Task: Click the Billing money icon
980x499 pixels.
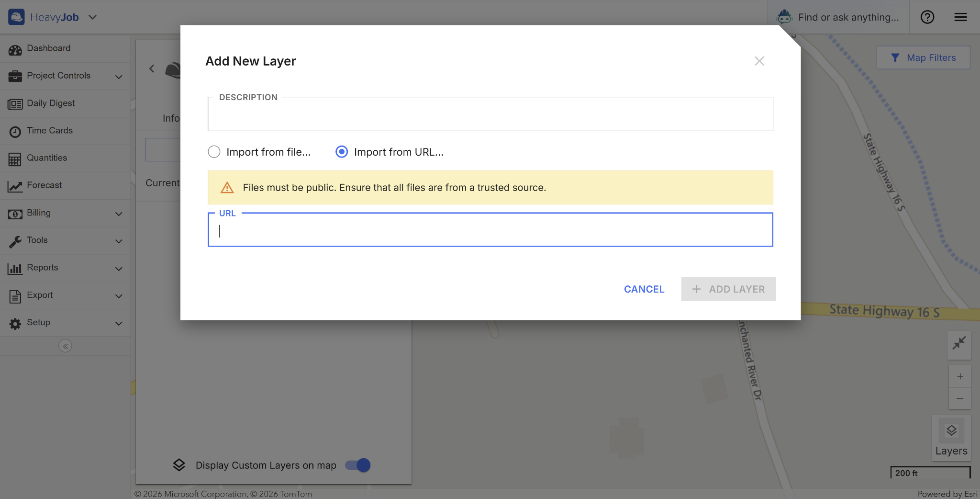Action: tap(15, 214)
